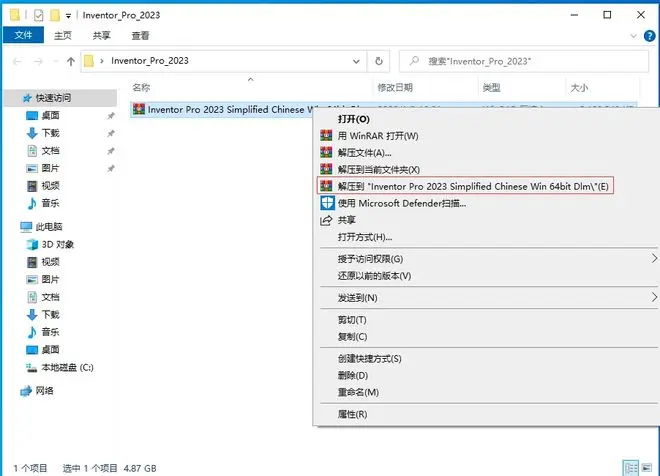Open 3D 对象 under This PC
660x476 pixels.
(58, 245)
